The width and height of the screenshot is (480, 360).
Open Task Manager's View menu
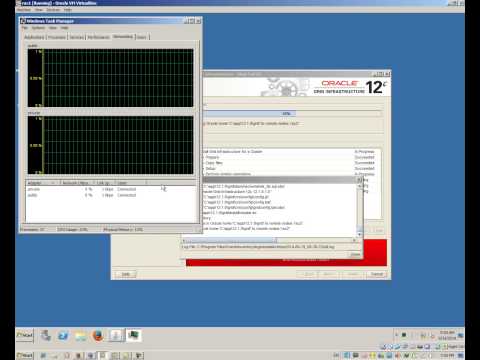click(x=53, y=28)
